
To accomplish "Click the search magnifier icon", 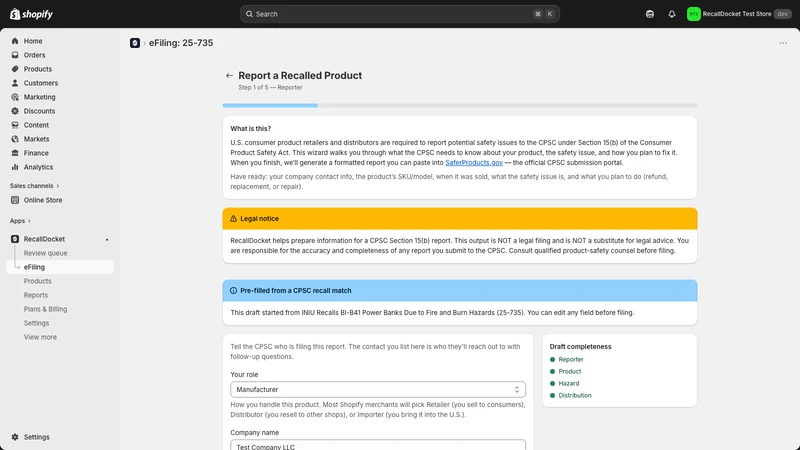I will [249, 14].
